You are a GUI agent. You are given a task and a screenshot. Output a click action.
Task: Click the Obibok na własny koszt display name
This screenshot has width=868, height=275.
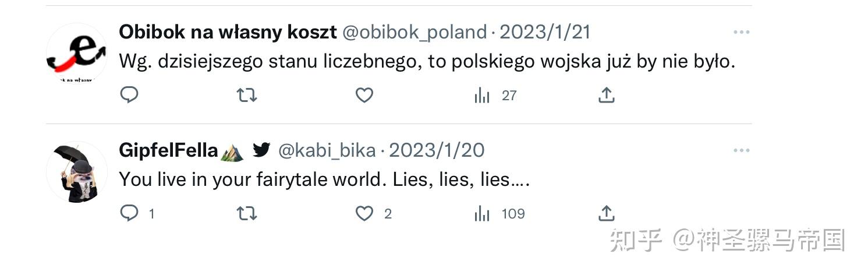click(x=228, y=32)
